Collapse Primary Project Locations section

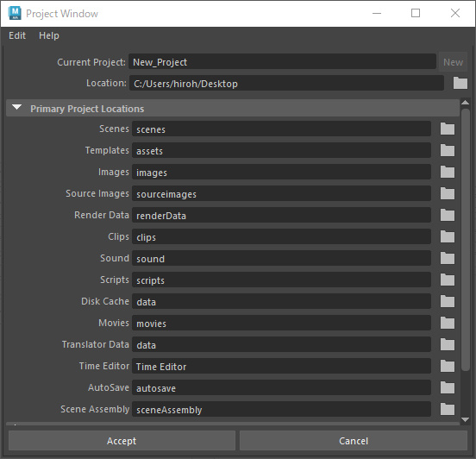click(x=16, y=108)
